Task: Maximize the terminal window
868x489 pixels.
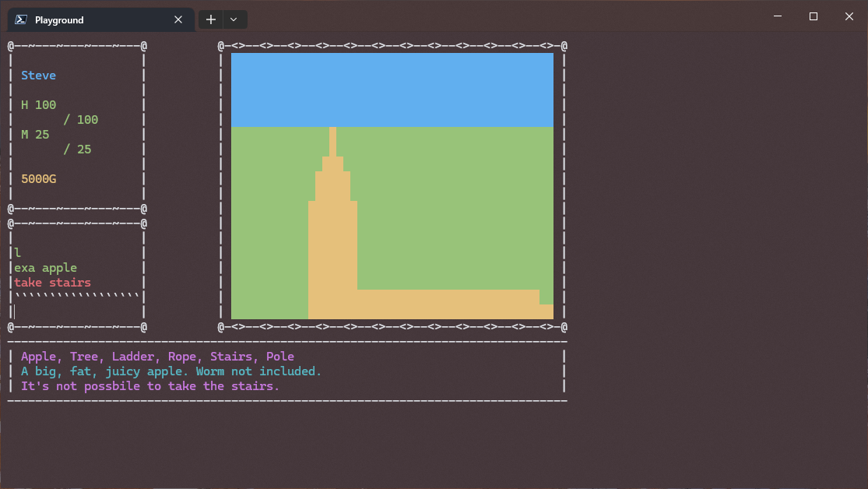Action: (813, 16)
